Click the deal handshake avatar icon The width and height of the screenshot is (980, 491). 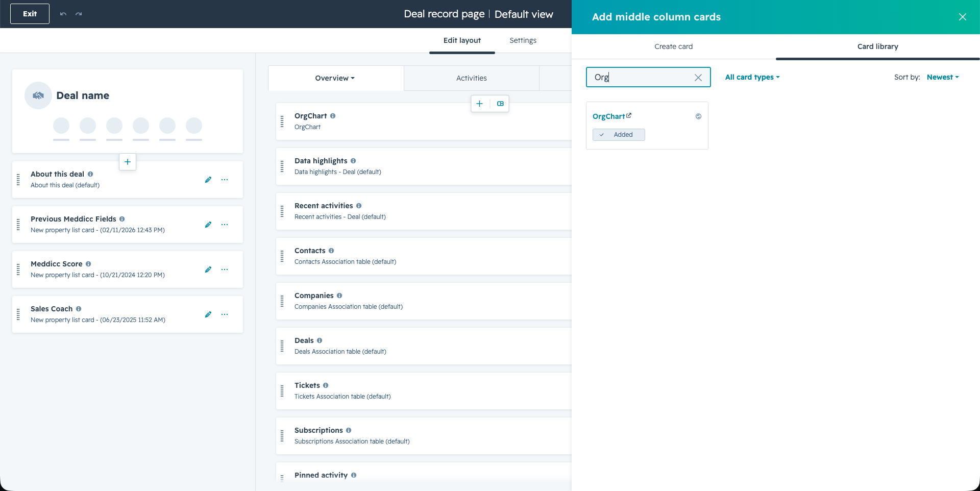(x=38, y=95)
